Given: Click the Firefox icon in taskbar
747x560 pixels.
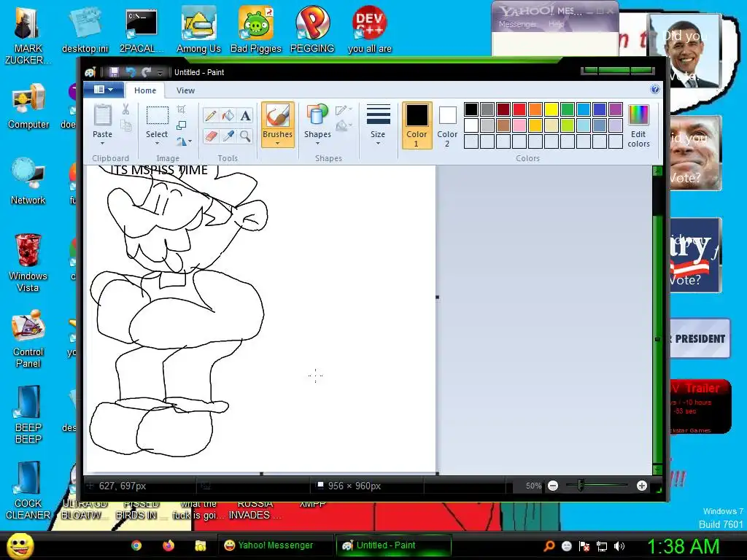Looking at the screenshot, I should pyautogui.click(x=169, y=545).
